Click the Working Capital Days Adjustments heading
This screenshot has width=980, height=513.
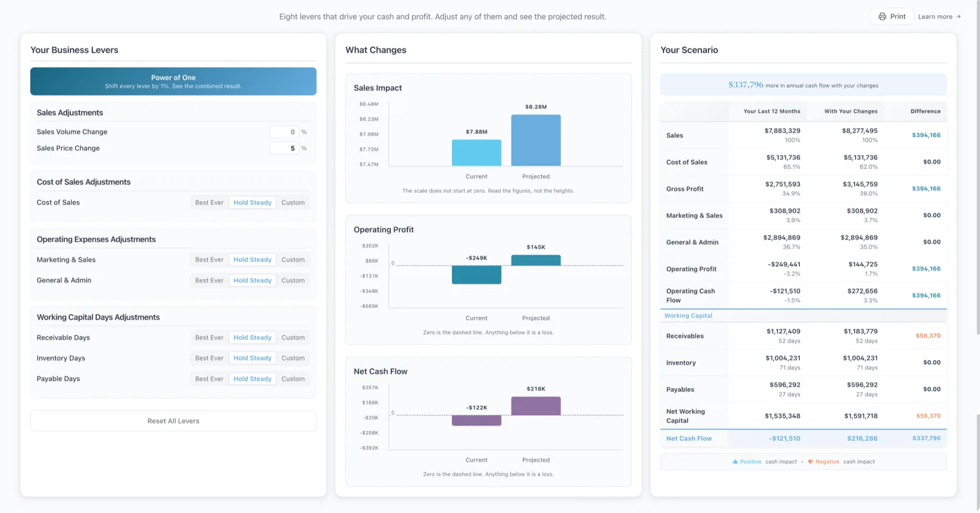[98, 317]
